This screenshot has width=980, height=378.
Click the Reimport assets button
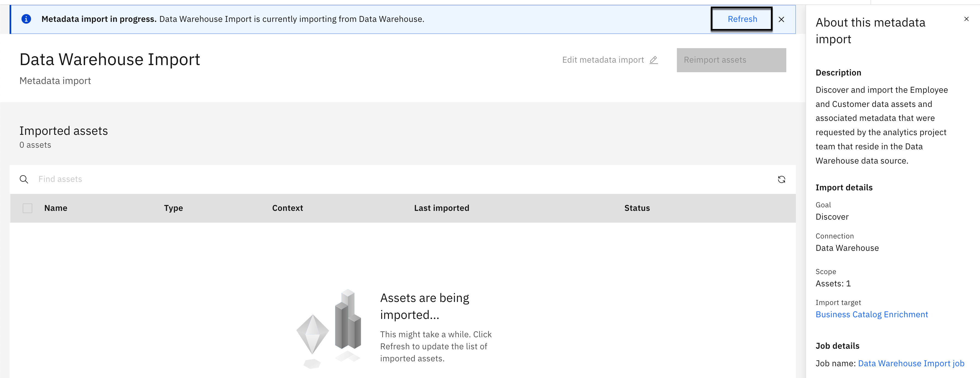coord(731,60)
